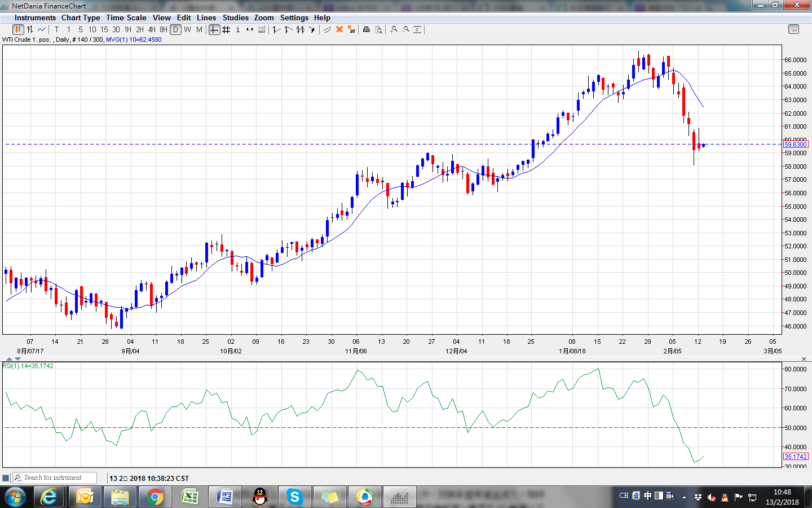The image size is (812, 508).
Task: Expand the Time Scale menu
Action: point(126,17)
